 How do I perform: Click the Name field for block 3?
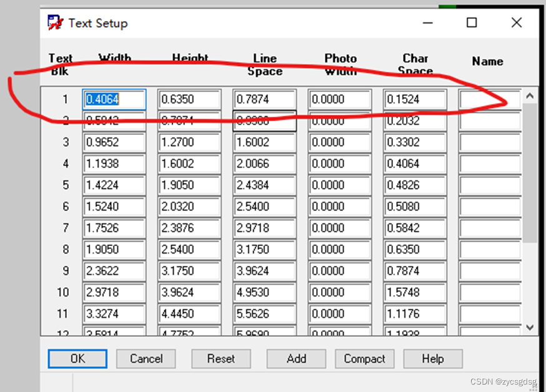(x=489, y=142)
